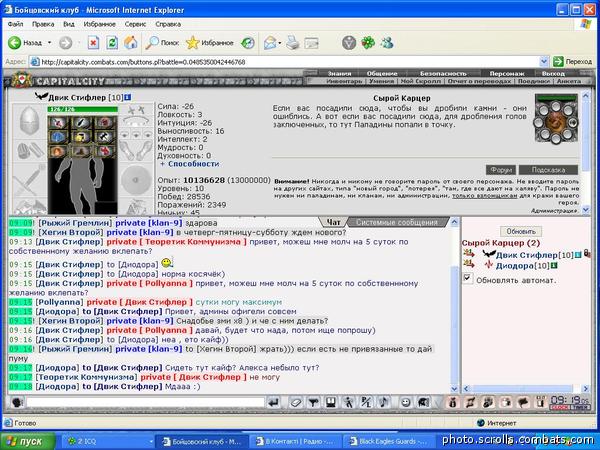Viewport: 600px width, 450px height.
Task: Open the Избранное menu in menu bar
Action: (x=99, y=24)
